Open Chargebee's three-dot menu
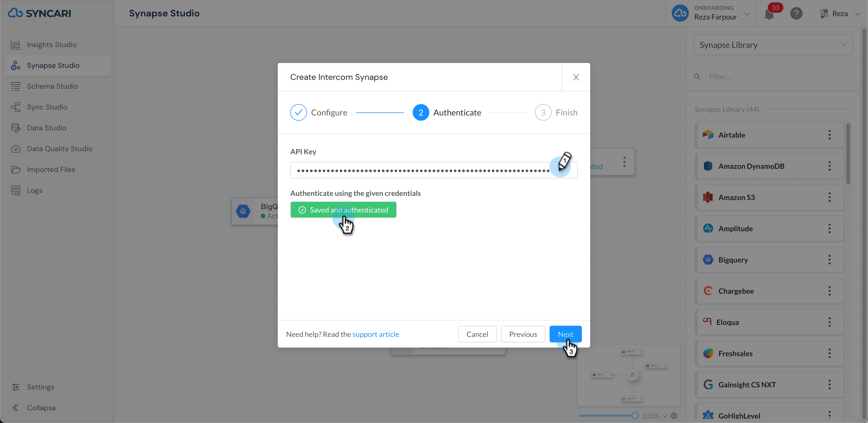This screenshot has height=423, width=868. pos(829,291)
